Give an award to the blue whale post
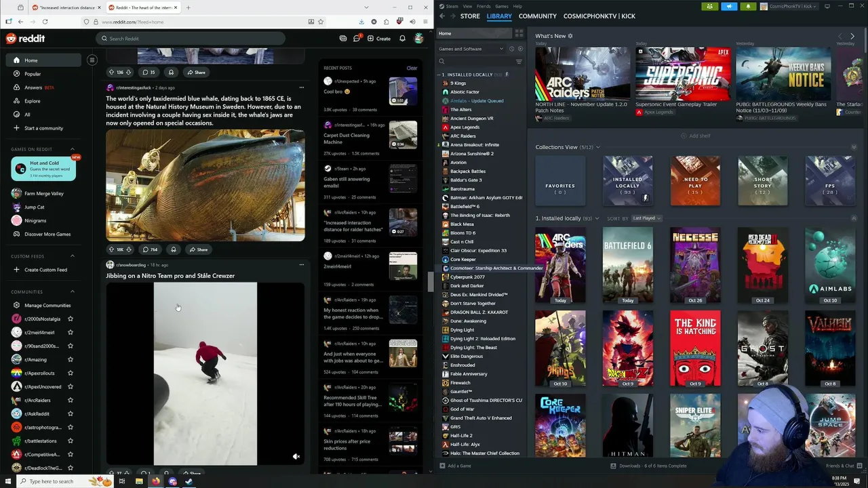The image size is (868, 488). tap(173, 249)
